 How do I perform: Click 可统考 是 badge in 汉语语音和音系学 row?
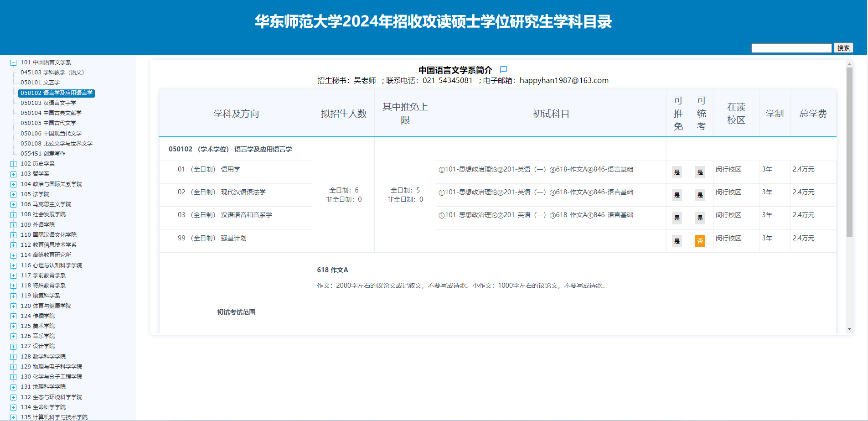pyautogui.click(x=700, y=218)
